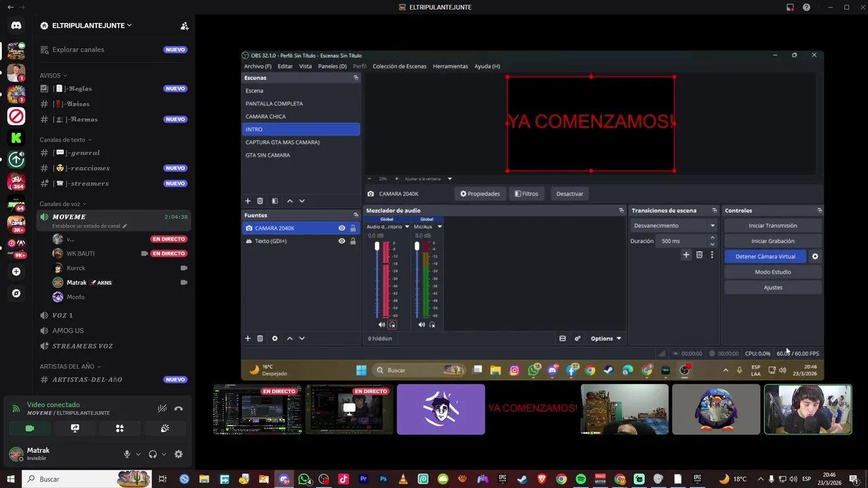Click Iniciar Transmisión button
This screenshot has height=488, width=868.
click(x=773, y=226)
